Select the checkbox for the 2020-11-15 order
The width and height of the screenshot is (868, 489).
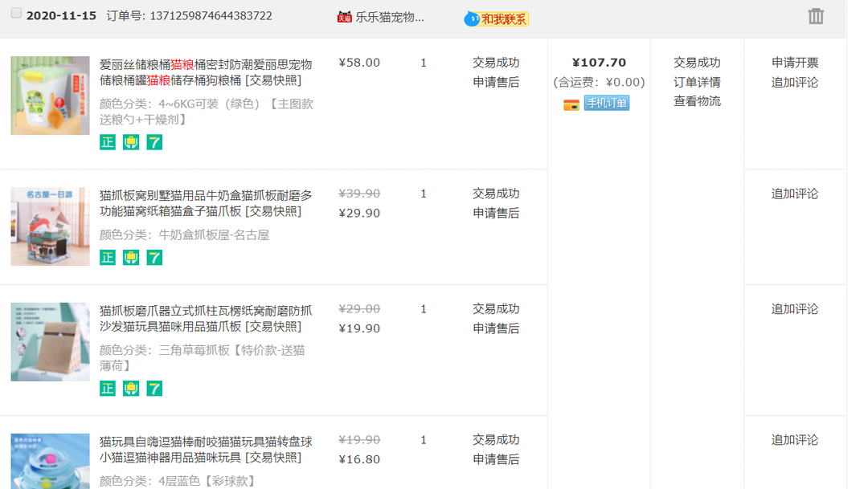click(16, 14)
